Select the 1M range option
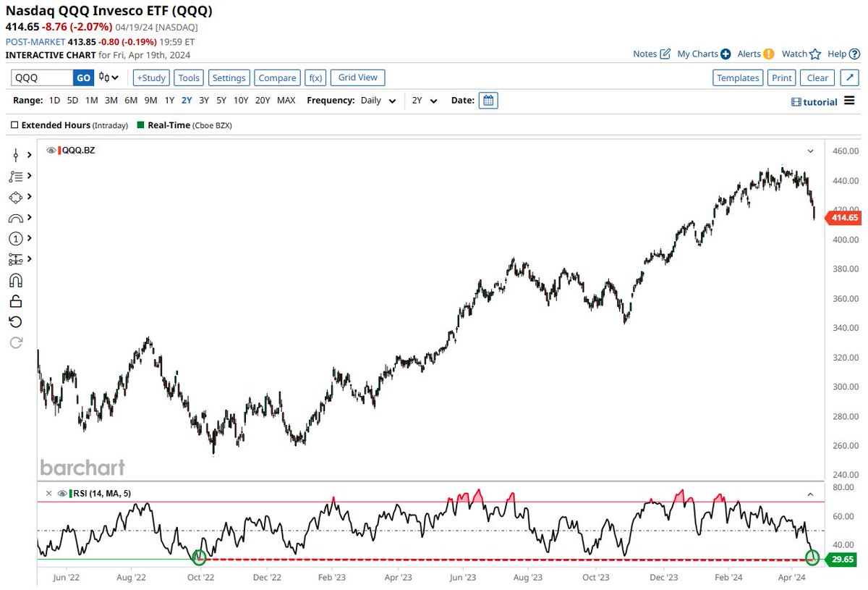This screenshot has height=590, width=868. [x=92, y=101]
